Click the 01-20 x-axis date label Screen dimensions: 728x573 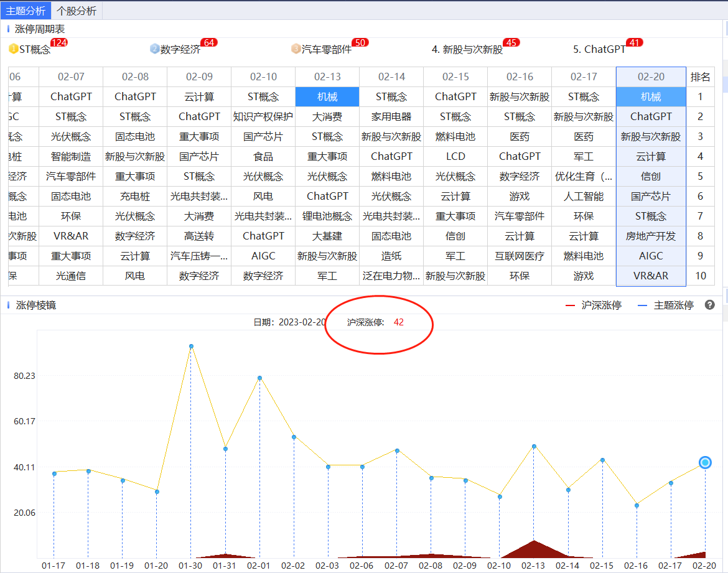click(156, 566)
